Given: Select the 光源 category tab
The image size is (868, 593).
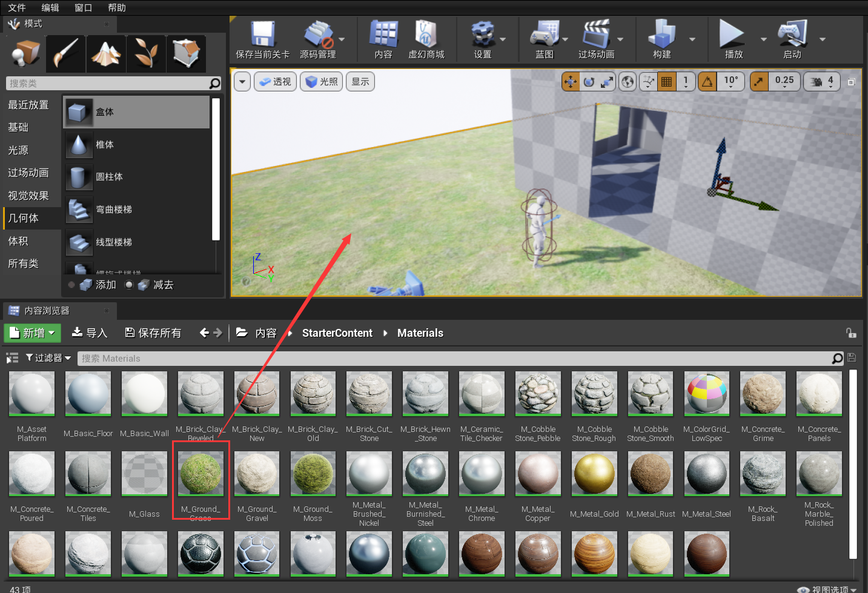Looking at the screenshot, I should [x=32, y=150].
